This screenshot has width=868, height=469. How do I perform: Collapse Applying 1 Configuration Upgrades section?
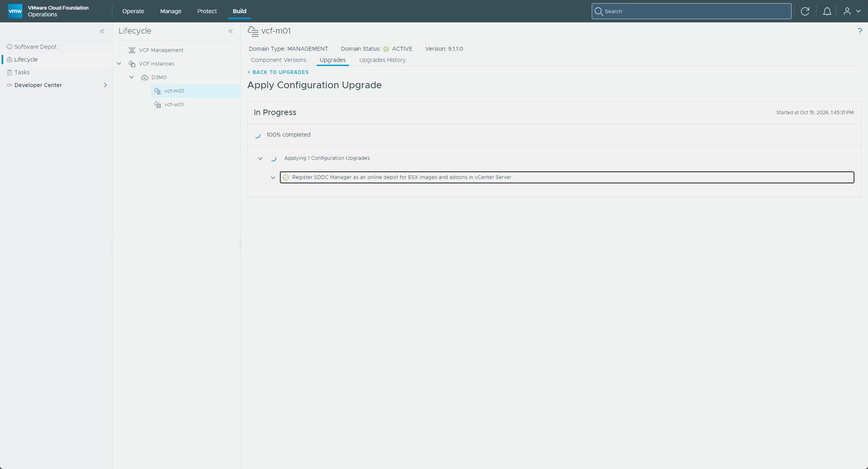coord(260,159)
